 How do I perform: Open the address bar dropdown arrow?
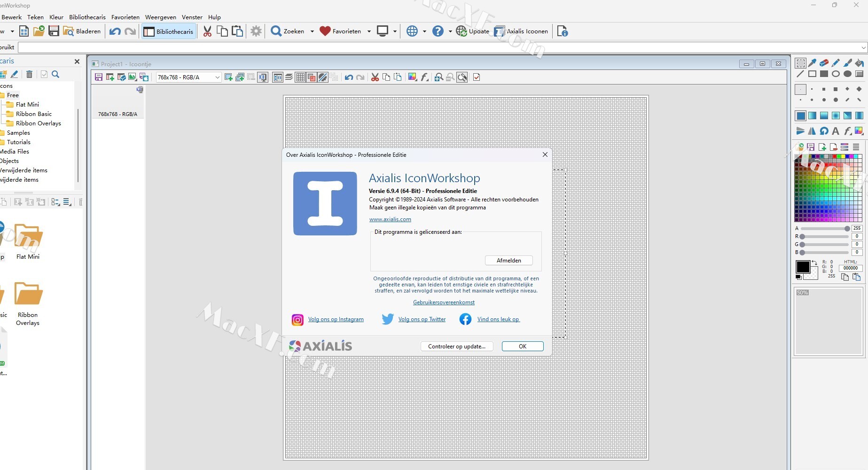[x=863, y=47]
